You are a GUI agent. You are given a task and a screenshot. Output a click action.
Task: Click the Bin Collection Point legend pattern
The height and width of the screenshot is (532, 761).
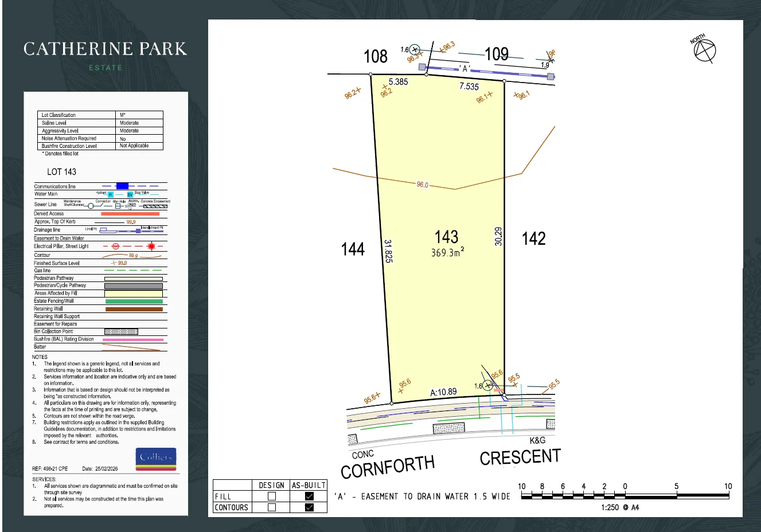[x=121, y=331]
